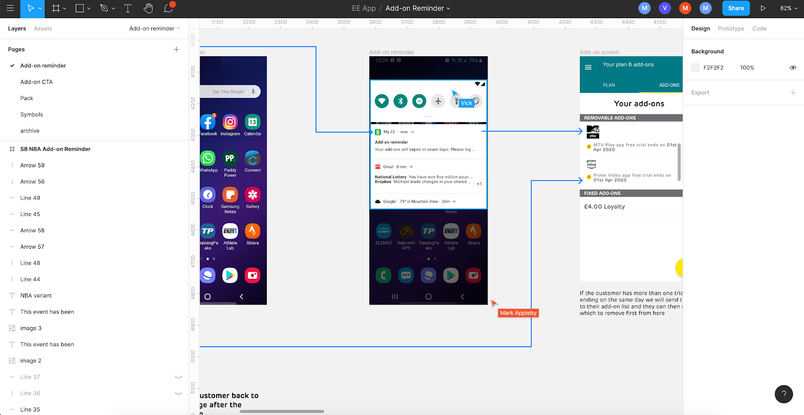
Task: Add an export setting with plus icon
Action: [x=793, y=93]
